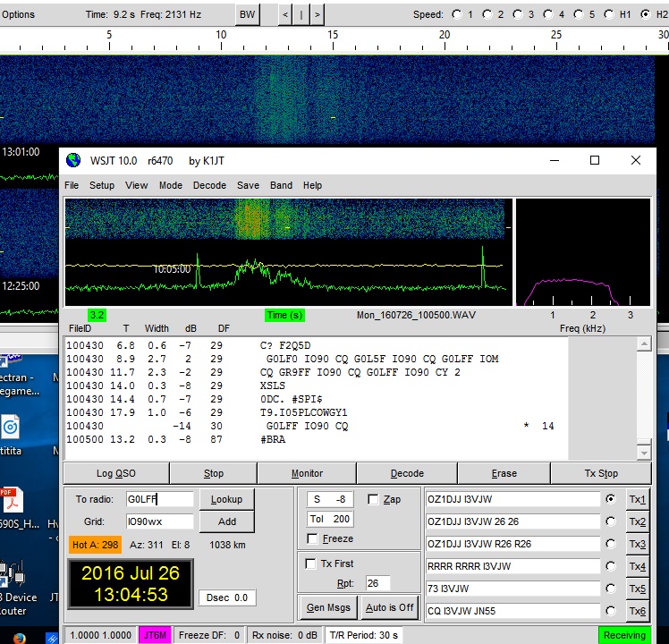Select Speed 4 radio button
The image size is (669, 644).
coord(548,14)
